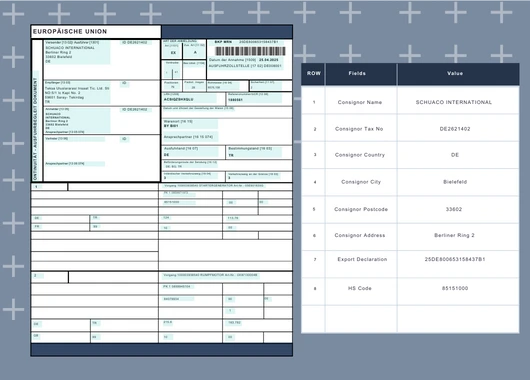
Task: Select the Consignor Address field label
Action: 360,235
